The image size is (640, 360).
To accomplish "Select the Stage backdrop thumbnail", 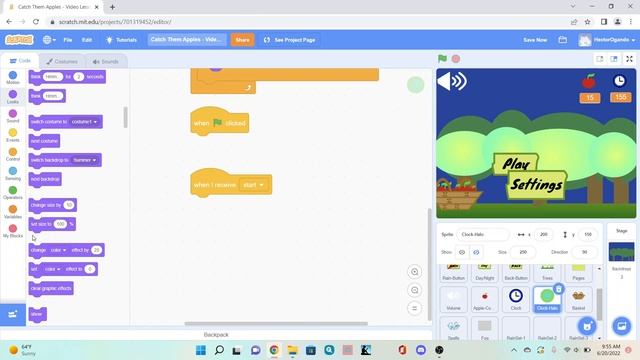I will click(x=622, y=252).
